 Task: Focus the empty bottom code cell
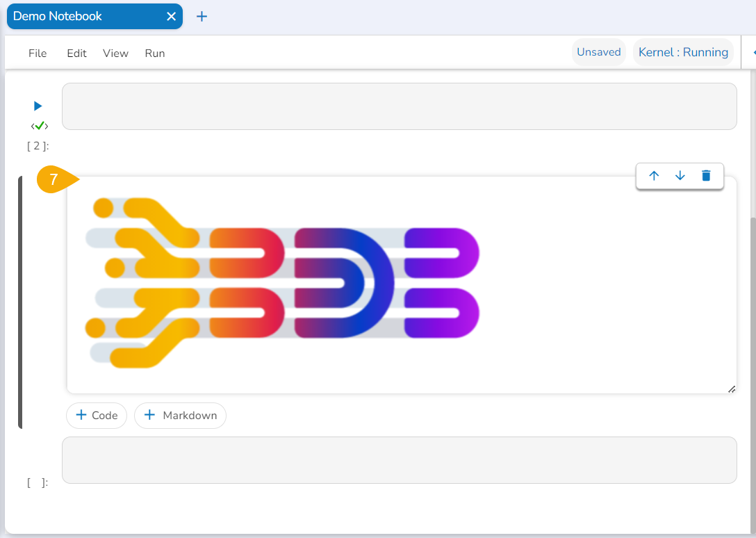[400, 460]
